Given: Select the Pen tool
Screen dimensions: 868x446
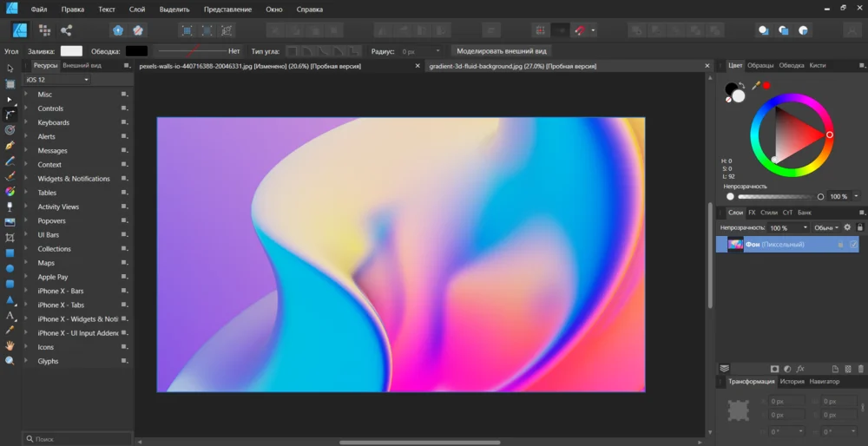Looking at the screenshot, I should coord(10,145).
